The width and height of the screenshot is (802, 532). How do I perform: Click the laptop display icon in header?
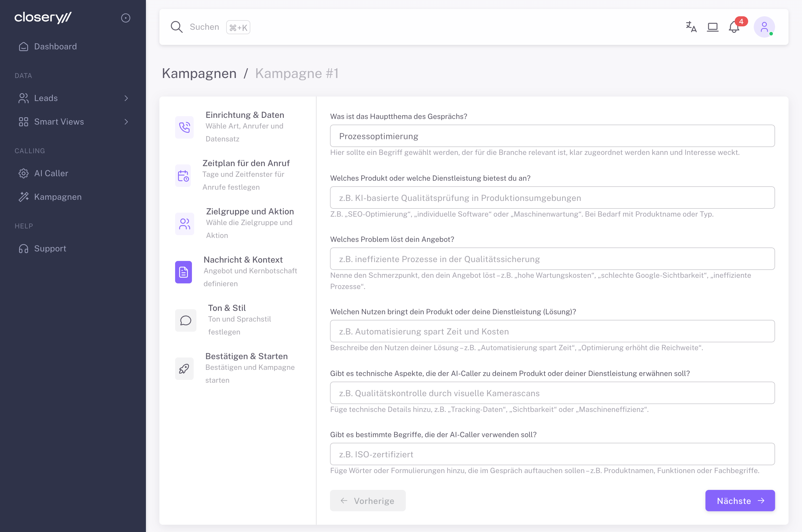(x=712, y=27)
